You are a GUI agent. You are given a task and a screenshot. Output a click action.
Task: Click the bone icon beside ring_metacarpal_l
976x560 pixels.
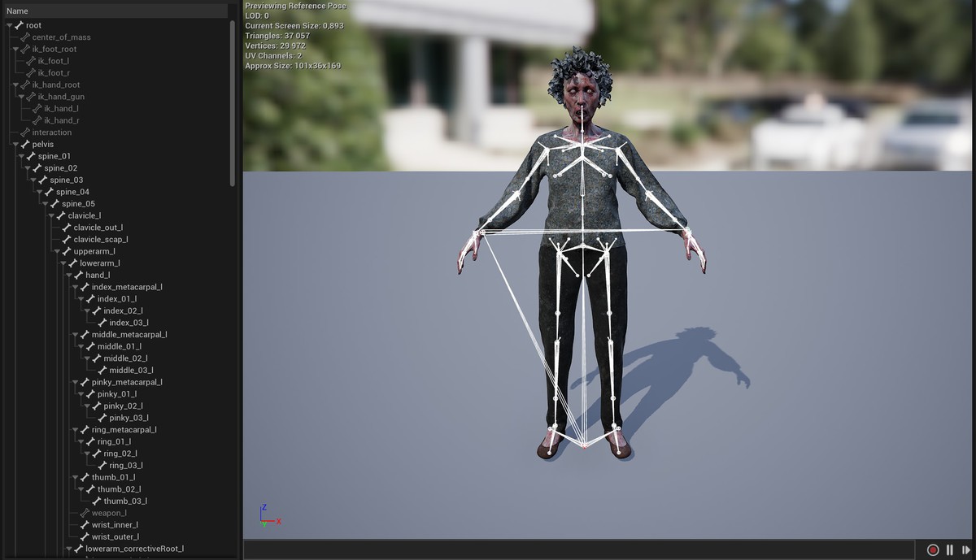85,430
